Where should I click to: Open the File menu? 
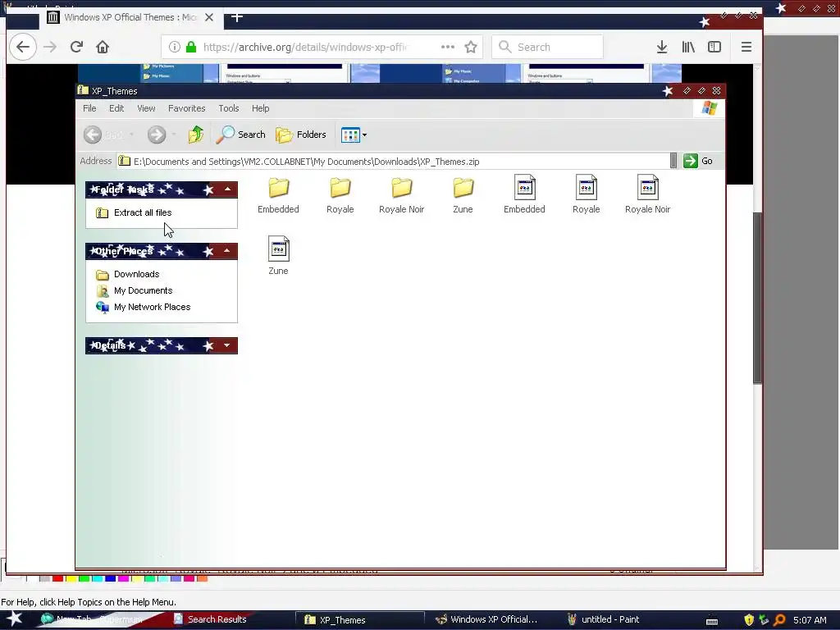89,108
